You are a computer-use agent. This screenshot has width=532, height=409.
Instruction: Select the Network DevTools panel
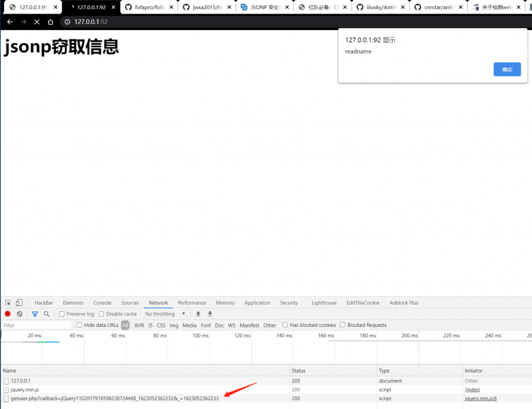click(x=158, y=303)
